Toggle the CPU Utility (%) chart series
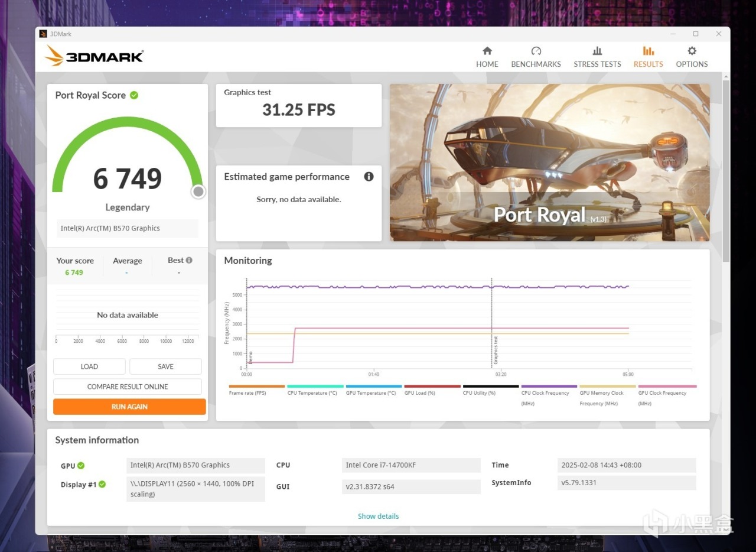 click(x=491, y=390)
